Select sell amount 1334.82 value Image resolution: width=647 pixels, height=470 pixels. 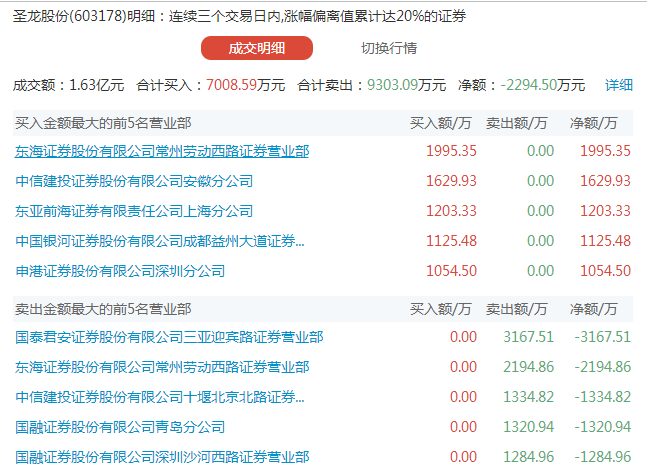[x=528, y=397]
